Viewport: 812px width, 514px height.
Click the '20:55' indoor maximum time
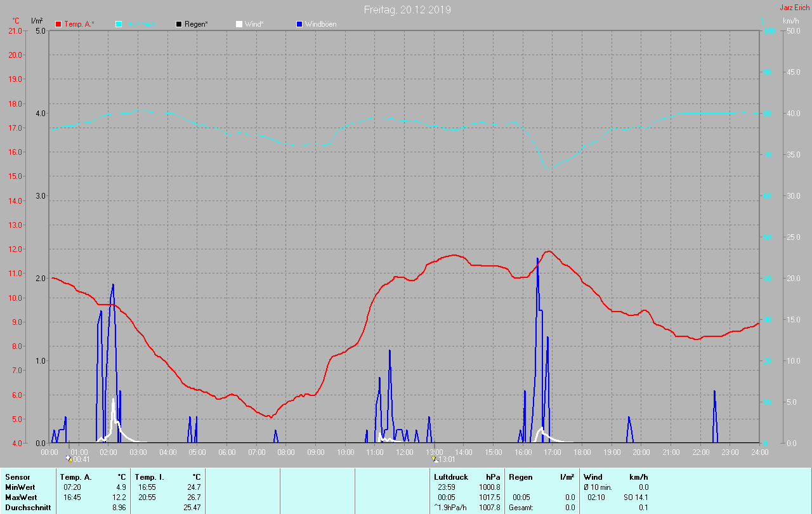coord(147,498)
